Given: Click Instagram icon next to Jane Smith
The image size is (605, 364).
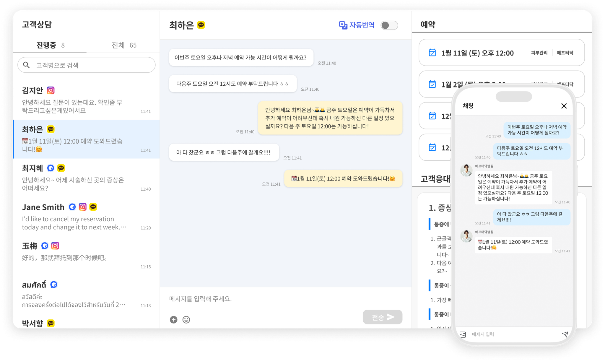Looking at the screenshot, I should (x=83, y=207).
